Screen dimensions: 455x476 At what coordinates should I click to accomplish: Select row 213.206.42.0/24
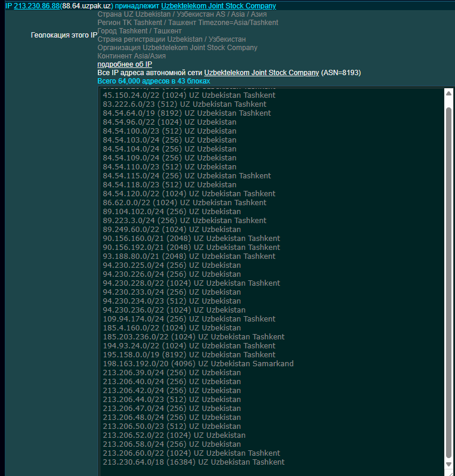pos(172,391)
